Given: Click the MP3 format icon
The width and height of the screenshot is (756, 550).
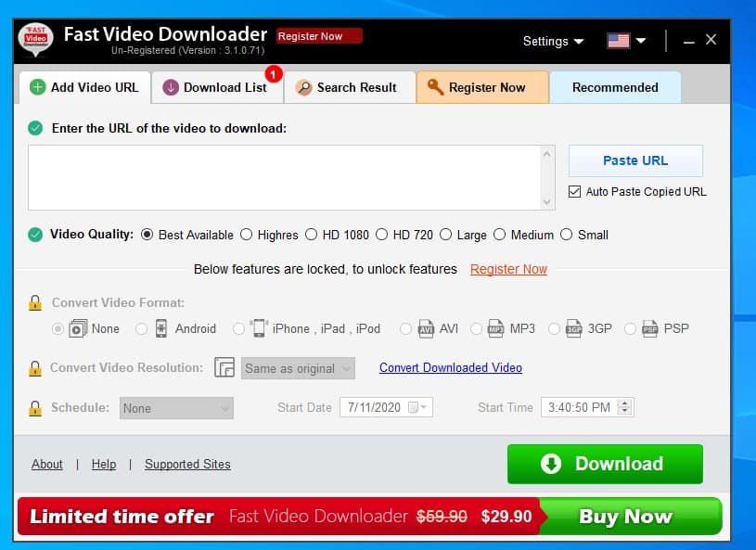Looking at the screenshot, I should click(x=496, y=328).
